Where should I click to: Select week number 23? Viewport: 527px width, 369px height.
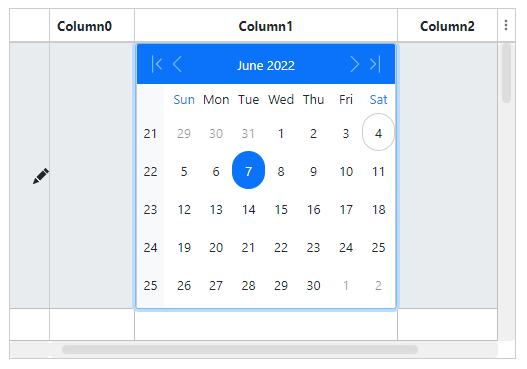pyautogui.click(x=150, y=210)
